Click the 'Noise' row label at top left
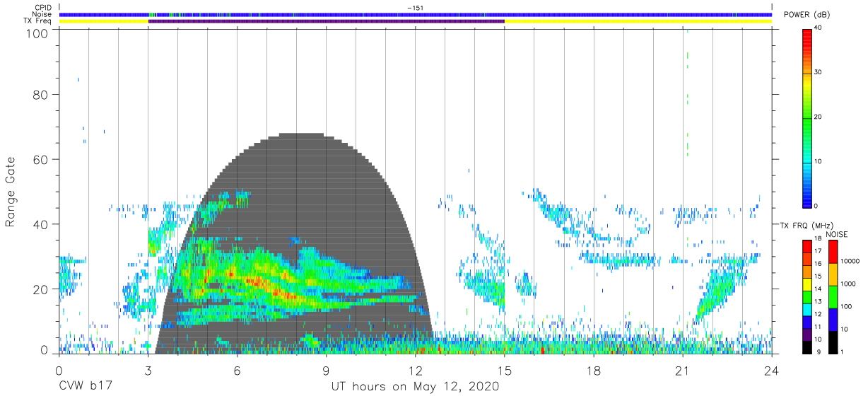868x401 pixels. 42,14
